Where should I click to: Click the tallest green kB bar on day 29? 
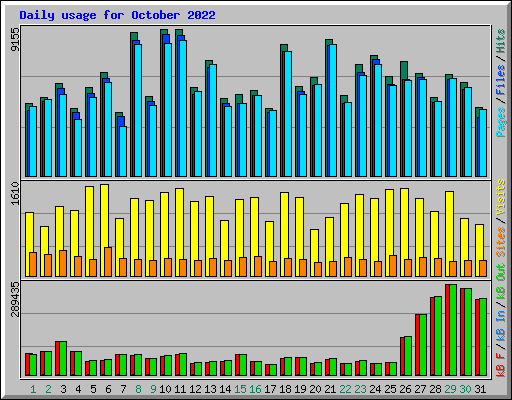pyautogui.click(x=453, y=330)
